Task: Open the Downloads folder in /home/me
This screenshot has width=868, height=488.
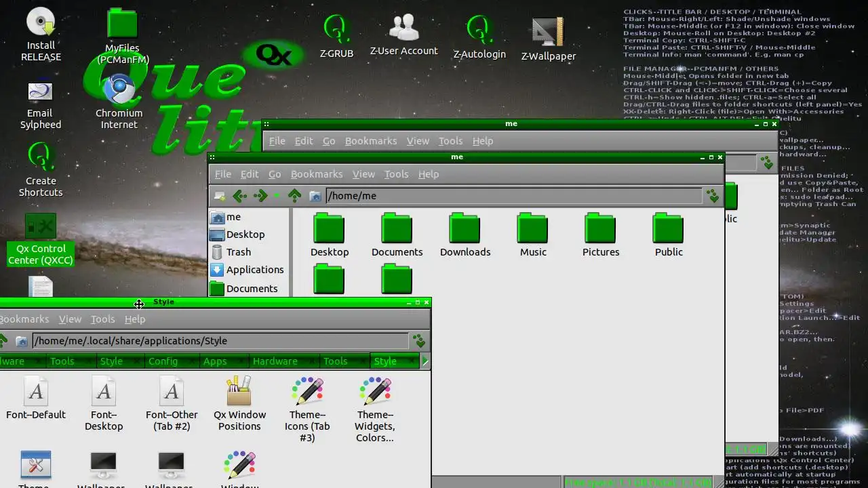Action: (465, 235)
